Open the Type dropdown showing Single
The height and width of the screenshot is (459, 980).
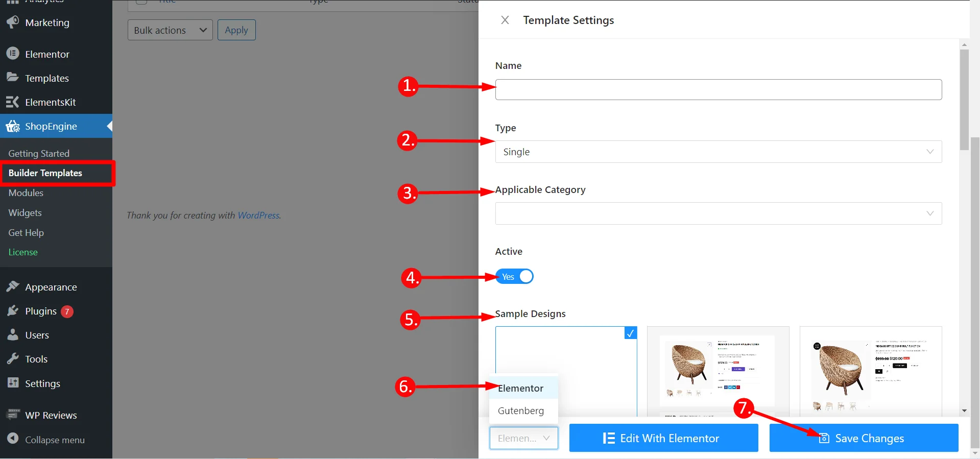[719, 152]
